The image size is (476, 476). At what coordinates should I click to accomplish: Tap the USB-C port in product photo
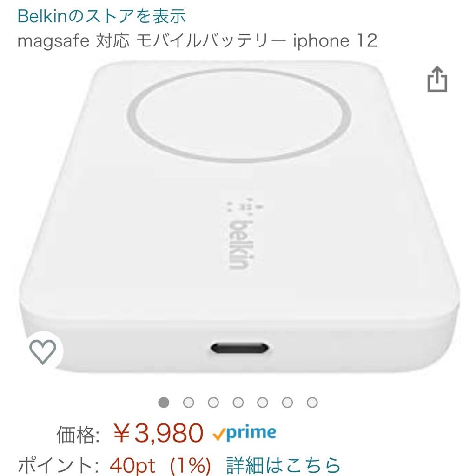(x=239, y=348)
